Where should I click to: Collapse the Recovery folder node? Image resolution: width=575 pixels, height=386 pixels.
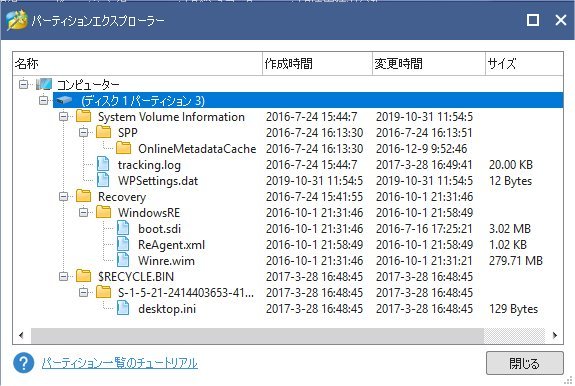(64, 196)
